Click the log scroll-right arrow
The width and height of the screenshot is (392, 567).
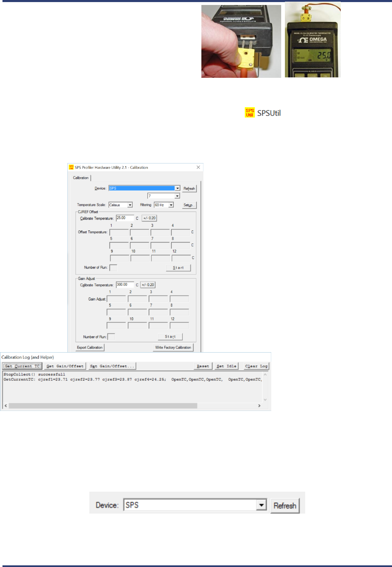click(259, 406)
